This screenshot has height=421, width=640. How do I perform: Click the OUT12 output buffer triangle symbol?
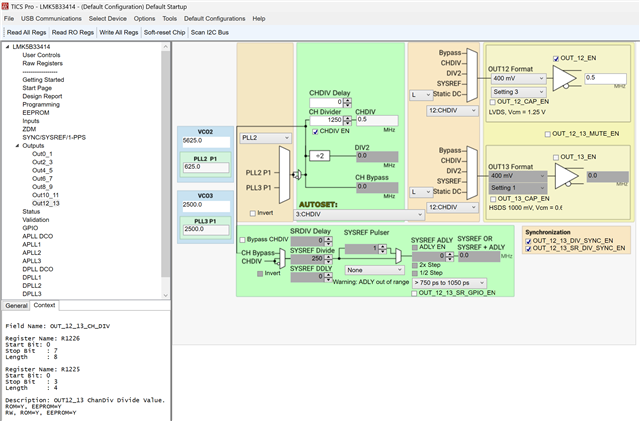(565, 78)
